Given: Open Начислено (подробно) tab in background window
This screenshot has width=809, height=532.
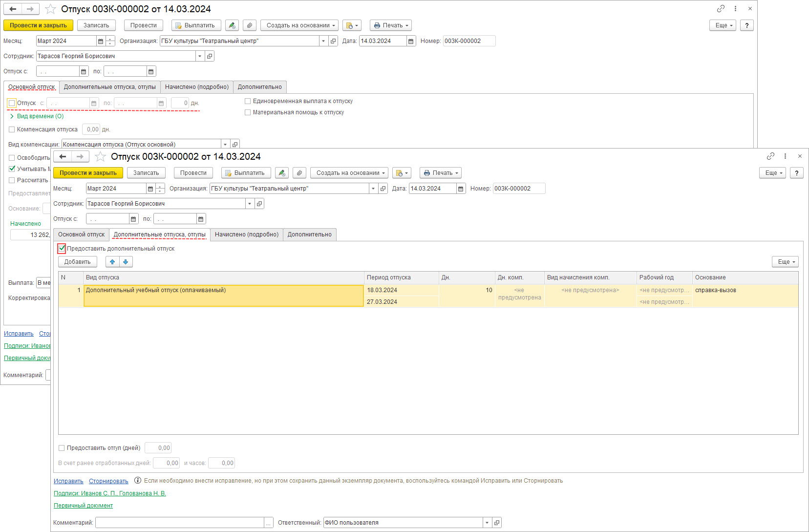Looking at the screenshot, I should [197, 87].
